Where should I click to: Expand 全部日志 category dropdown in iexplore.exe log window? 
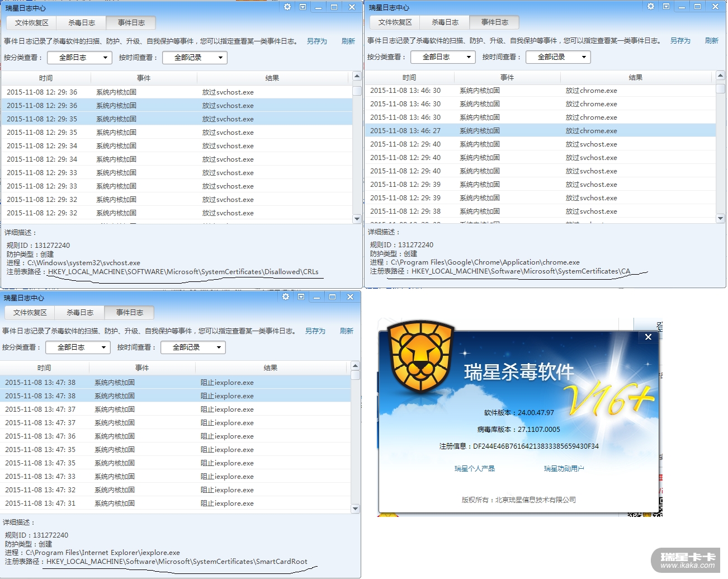78,347
